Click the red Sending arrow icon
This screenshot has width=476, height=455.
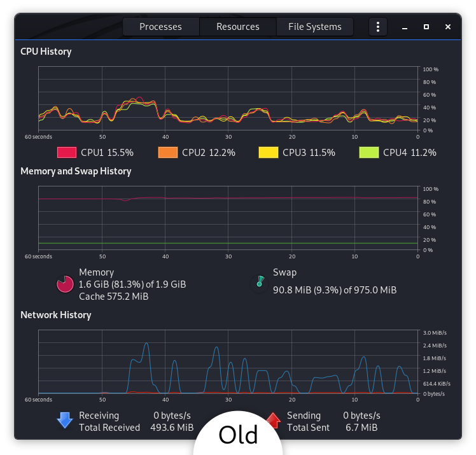[x=273, y=420]
